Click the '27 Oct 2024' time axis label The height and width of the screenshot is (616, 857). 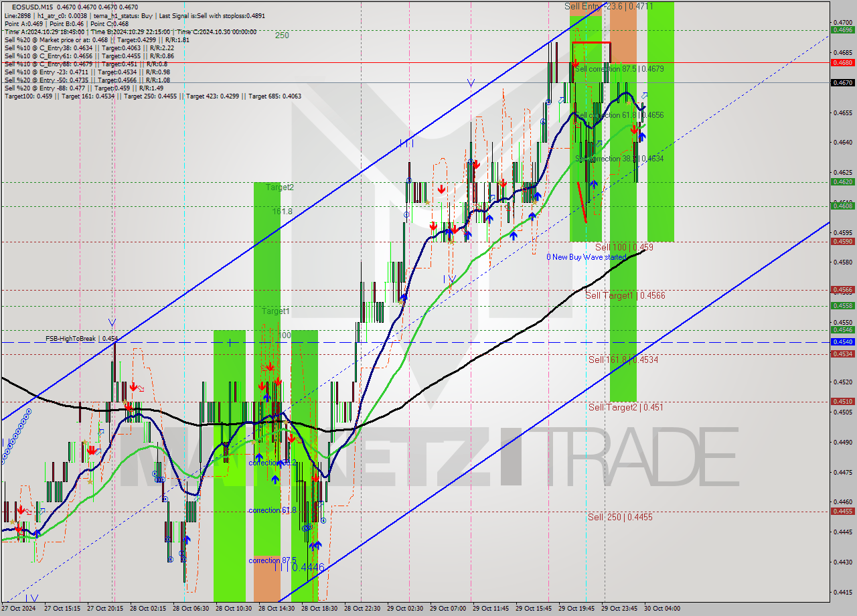point(19,609)
